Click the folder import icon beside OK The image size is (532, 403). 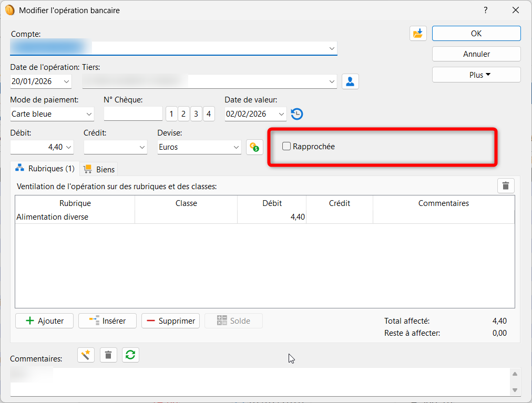click(418, 34)
